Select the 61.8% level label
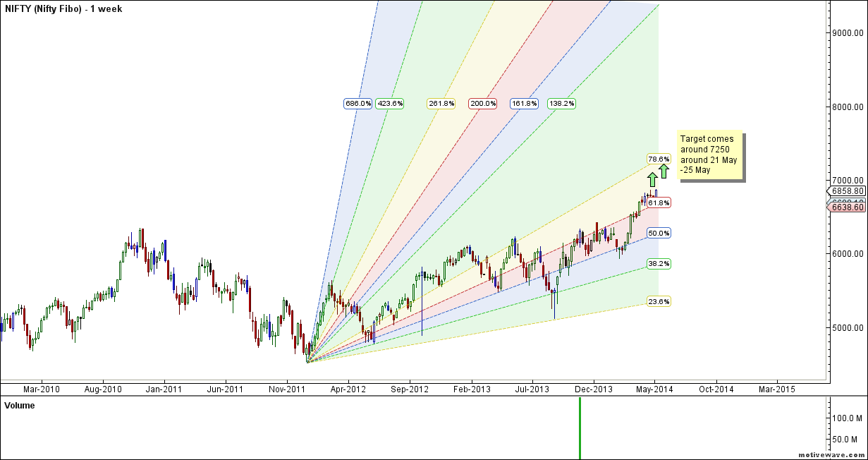The height and width of the screenshot is (460, 868). (x=659, y=203)
